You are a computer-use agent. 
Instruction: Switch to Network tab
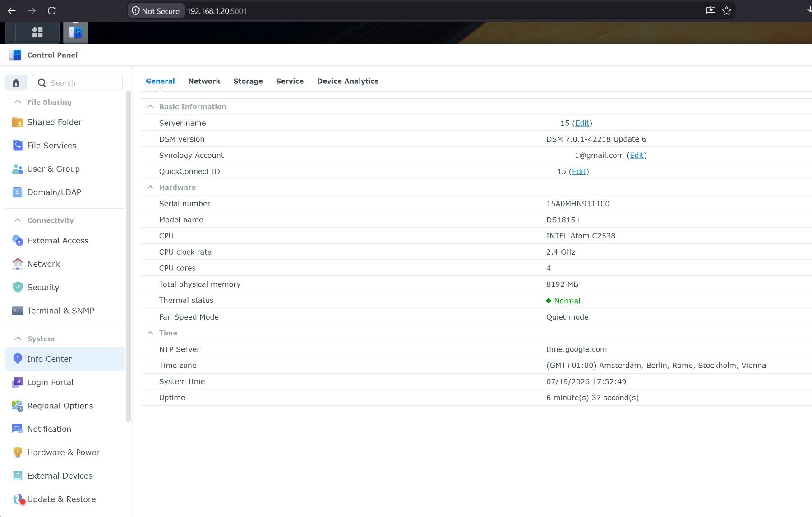[x=204, y=81]
